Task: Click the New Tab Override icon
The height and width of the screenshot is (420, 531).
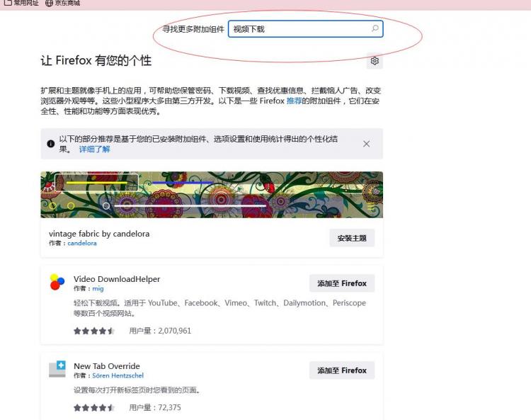Action: coord(57,369)
